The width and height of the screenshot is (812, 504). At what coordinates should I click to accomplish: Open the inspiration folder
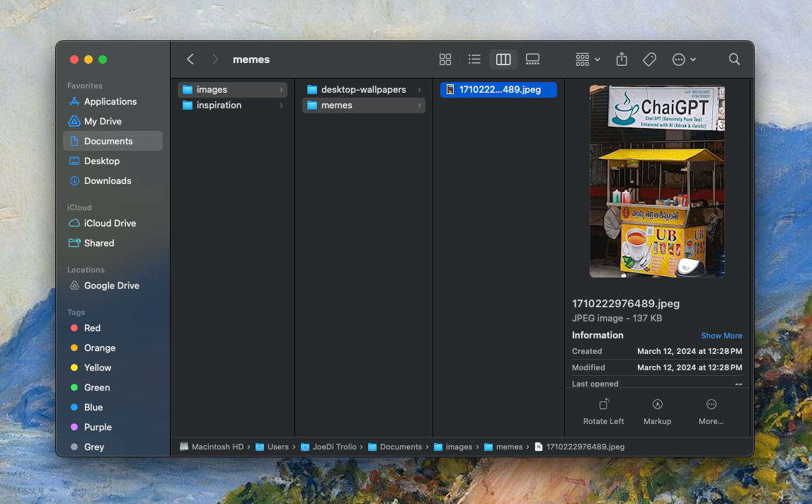pyautogui.click(x=219, y=105)
